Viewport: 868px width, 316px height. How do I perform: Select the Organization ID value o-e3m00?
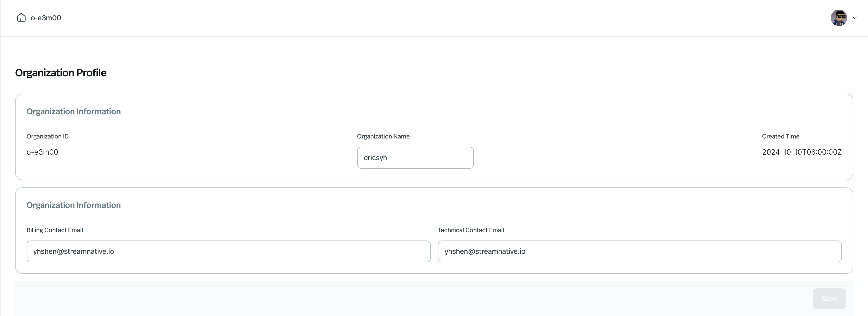tap(42, 152)
